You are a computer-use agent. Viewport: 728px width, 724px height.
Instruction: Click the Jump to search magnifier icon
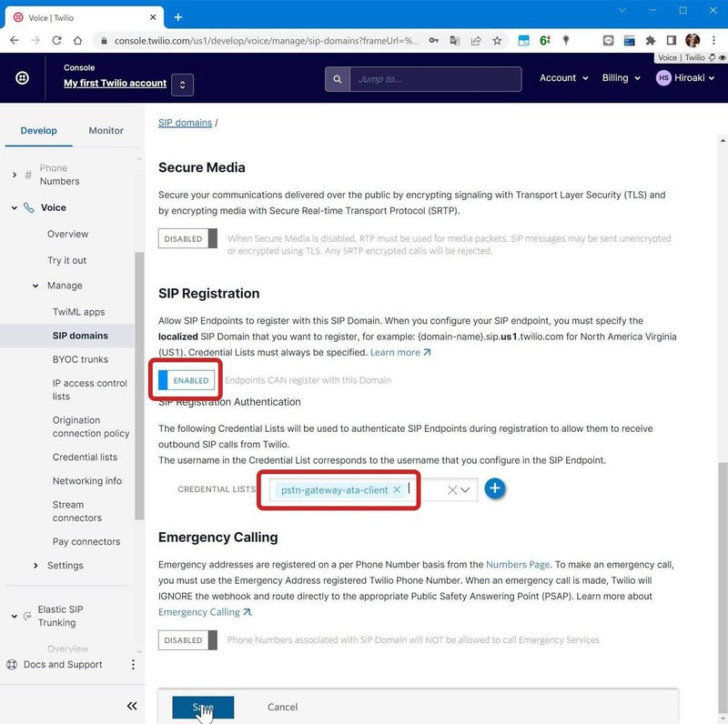(338, 79)
